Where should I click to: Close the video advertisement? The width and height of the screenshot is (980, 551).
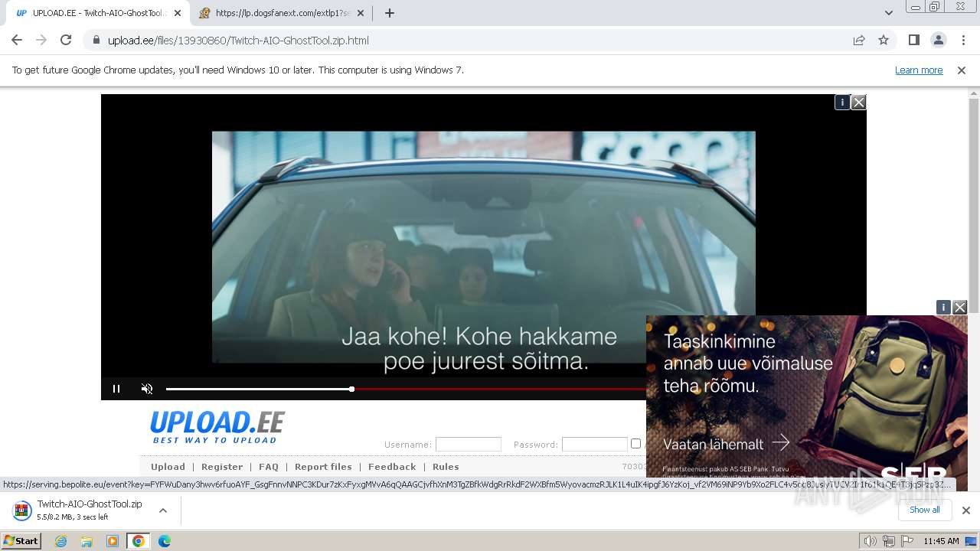pyautogui.click(x=859, y=102)
